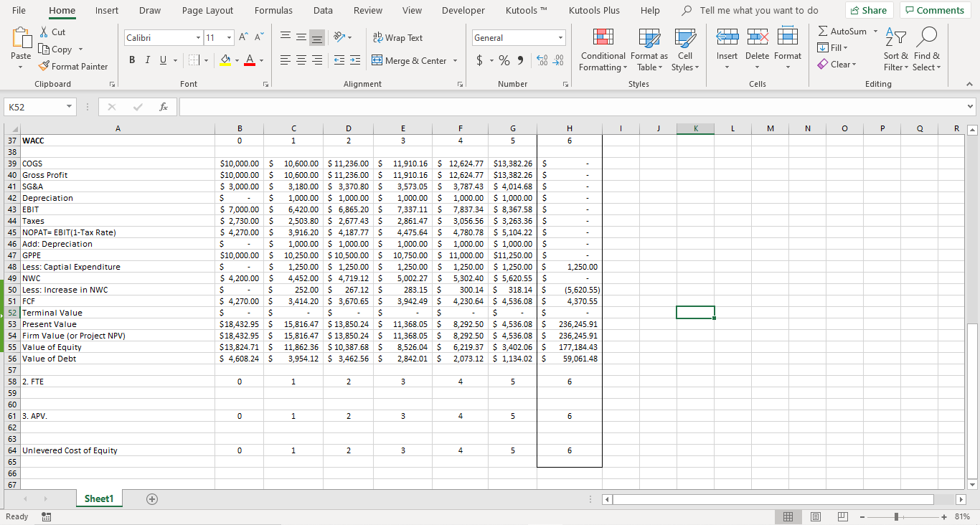This screenshot has height=525, width=980.
Task: Click the zoom slider in status bar
Action: point(896,516)
